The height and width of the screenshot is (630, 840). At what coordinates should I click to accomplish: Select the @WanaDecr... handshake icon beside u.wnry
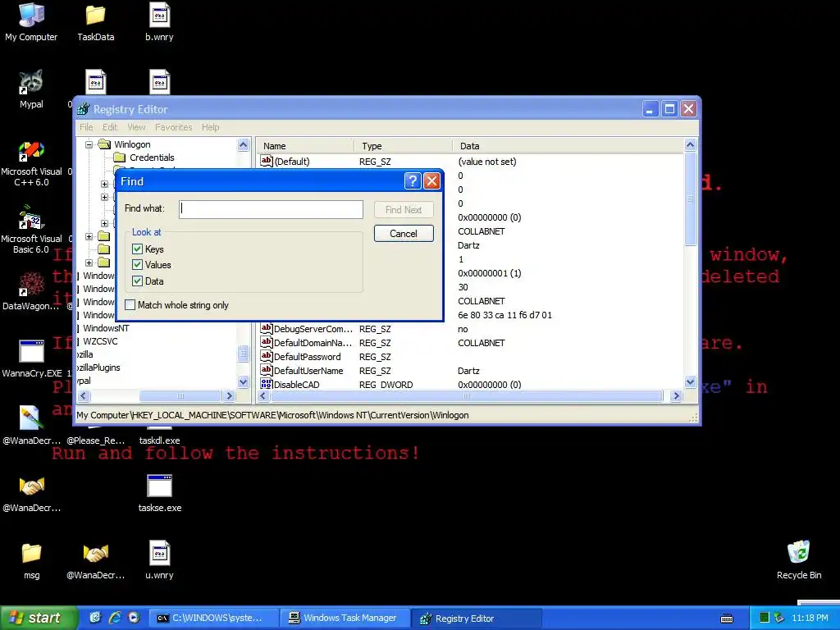(95, 560)
